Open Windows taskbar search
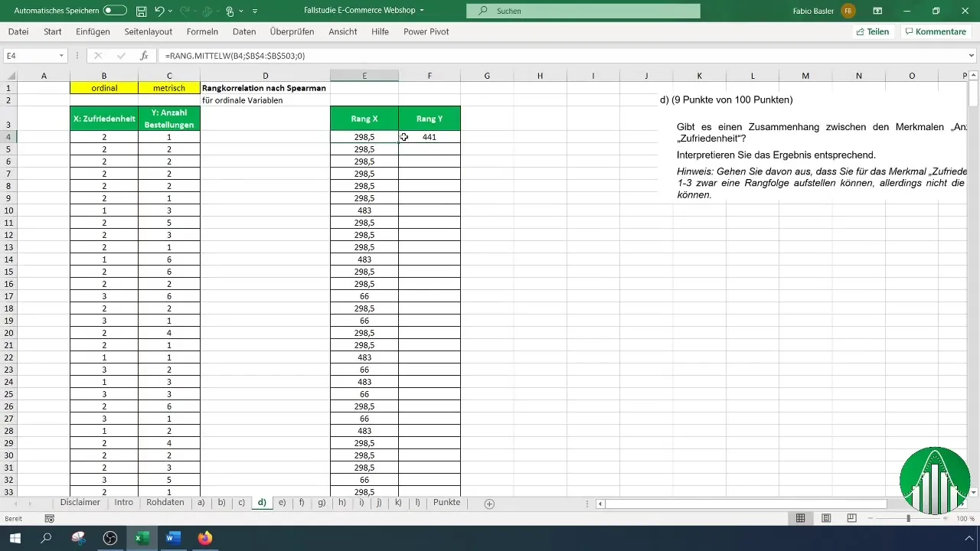Screen dimensions: 980x551 point(46,538)
